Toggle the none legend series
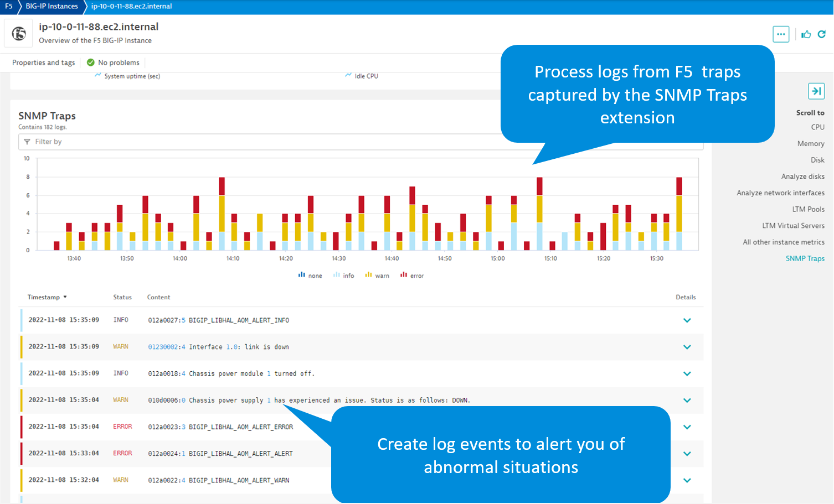Viewport: 834px width, 504px height. [310, 276]
